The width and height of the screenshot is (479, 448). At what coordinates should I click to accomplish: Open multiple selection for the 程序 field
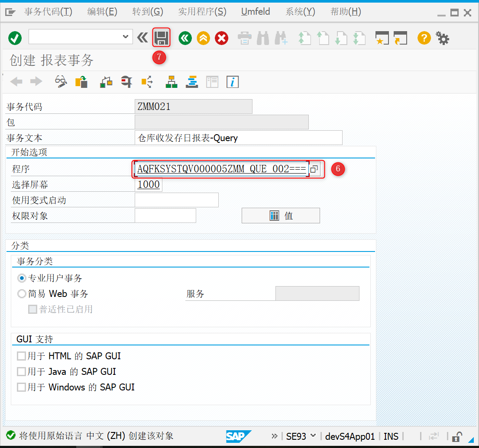[x=314, y=169]
